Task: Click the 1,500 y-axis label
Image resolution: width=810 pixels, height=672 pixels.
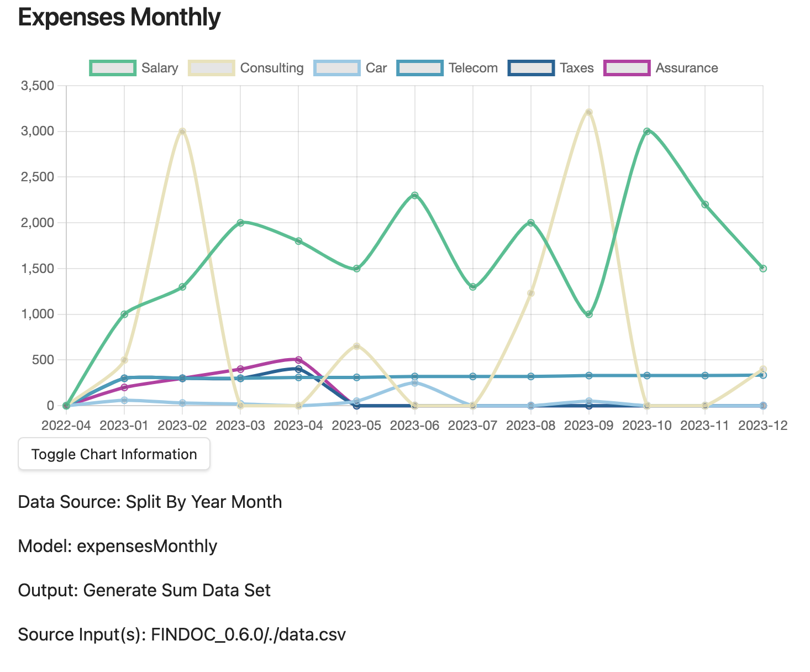Action: tap(38, 269)
